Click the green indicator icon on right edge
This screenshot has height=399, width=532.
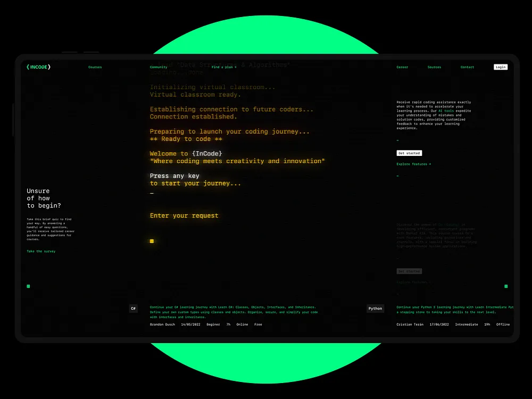(505, 286)
